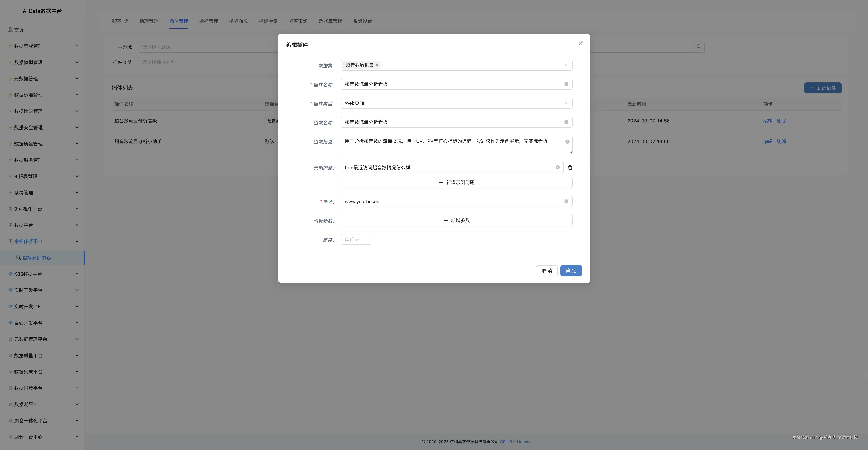The height and width of the screenshot is (450, 868).
Task: Clear the www.yourbi.com address field
Action: [566, 201]
